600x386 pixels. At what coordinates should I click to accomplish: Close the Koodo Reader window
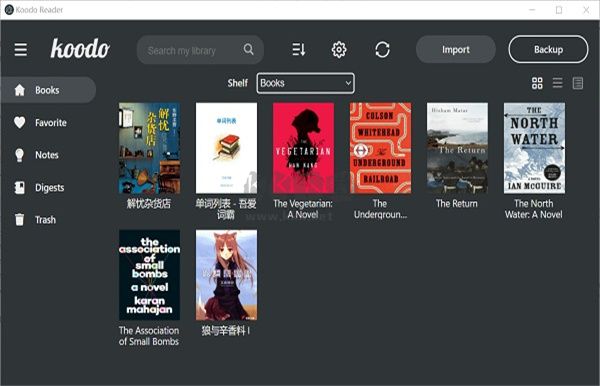tap(586, 10)
